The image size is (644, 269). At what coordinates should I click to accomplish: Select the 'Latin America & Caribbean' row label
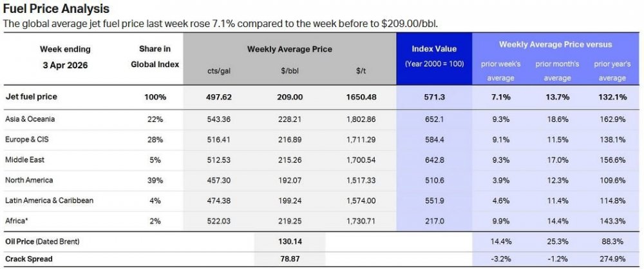pyautogui.click(x=50, y=200)
